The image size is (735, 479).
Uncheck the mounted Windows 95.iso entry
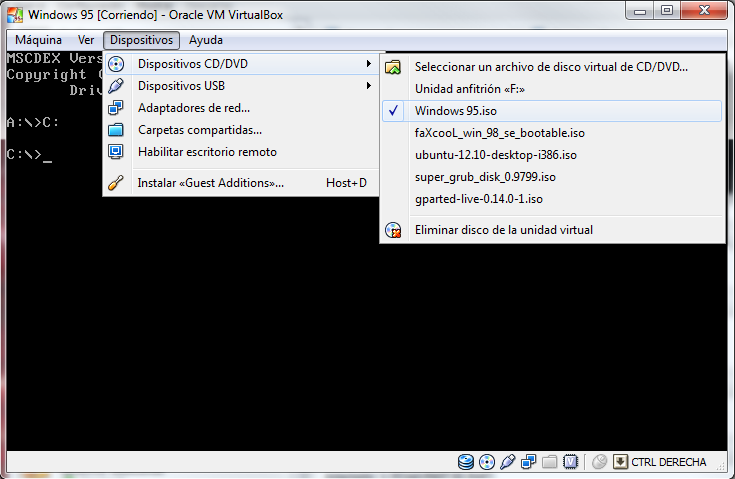(552, 111)
